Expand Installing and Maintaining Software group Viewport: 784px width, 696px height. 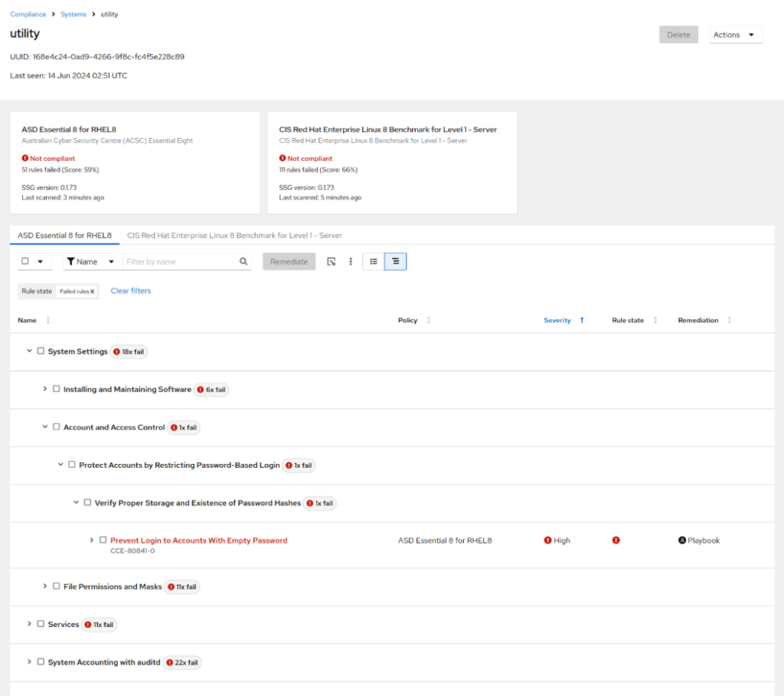44,388
